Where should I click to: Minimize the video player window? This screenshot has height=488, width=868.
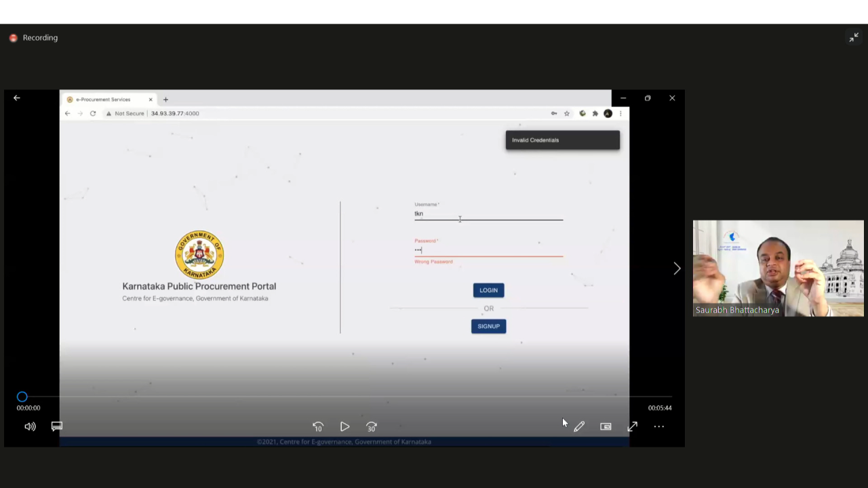[x=623, y=98]
